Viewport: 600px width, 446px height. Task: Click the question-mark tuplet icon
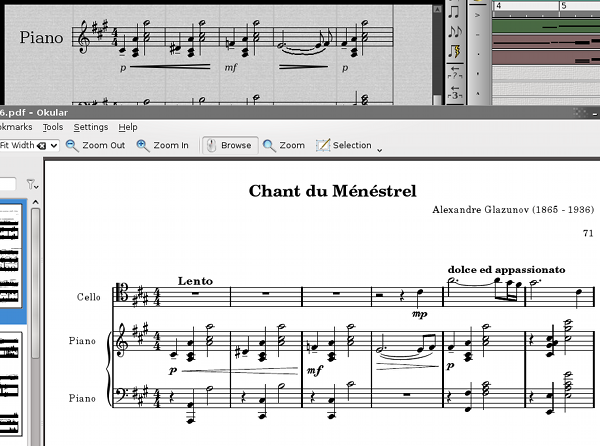pyautogui.click(x=455, y=73)
